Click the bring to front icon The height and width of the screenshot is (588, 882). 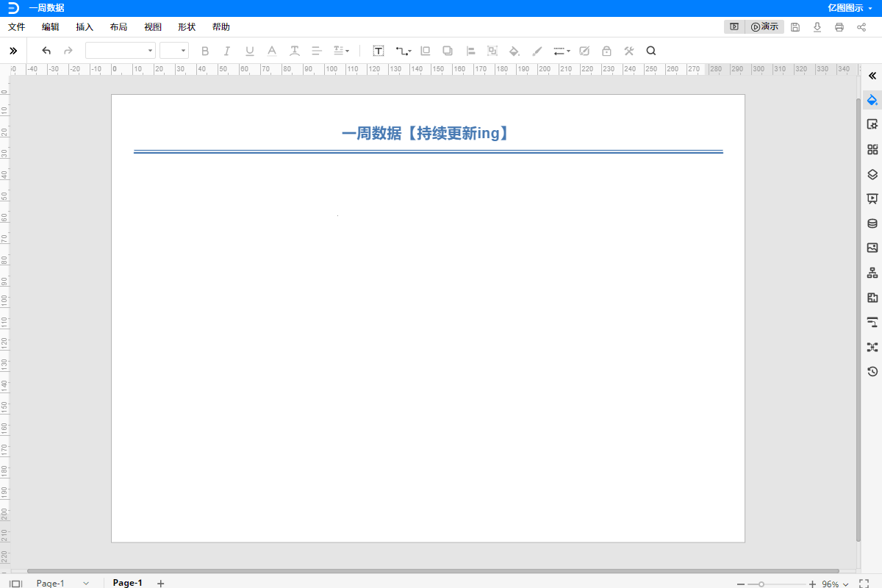[425, 51]
